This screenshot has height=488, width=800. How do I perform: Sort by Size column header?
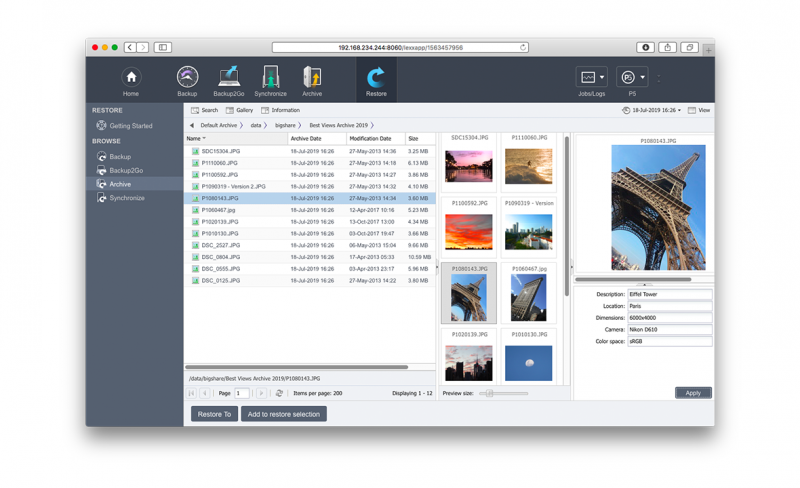(420, 138)
